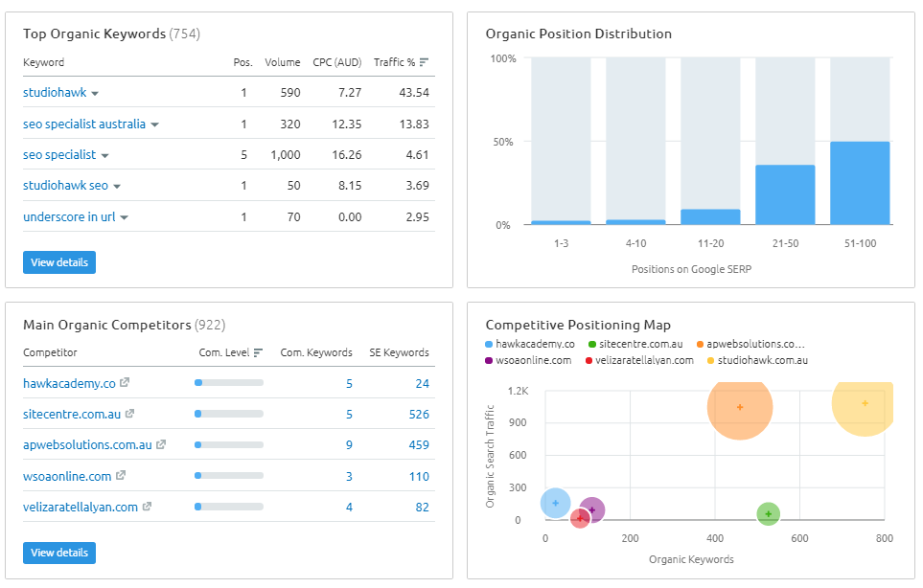The image size is (923, 588).
Task: Click external link icon next to wsoaonline.com
Action: [x=121, y=476]
